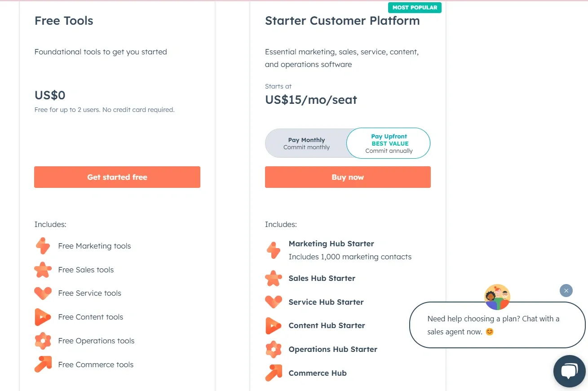This screenshot has height=391, width=588.
Task: Dismiss the sales chat message
Action: point(566,291)
